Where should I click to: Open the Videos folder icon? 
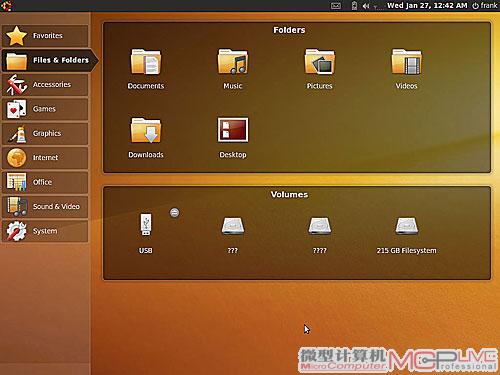pyautogui.click(x=406, y=62)
